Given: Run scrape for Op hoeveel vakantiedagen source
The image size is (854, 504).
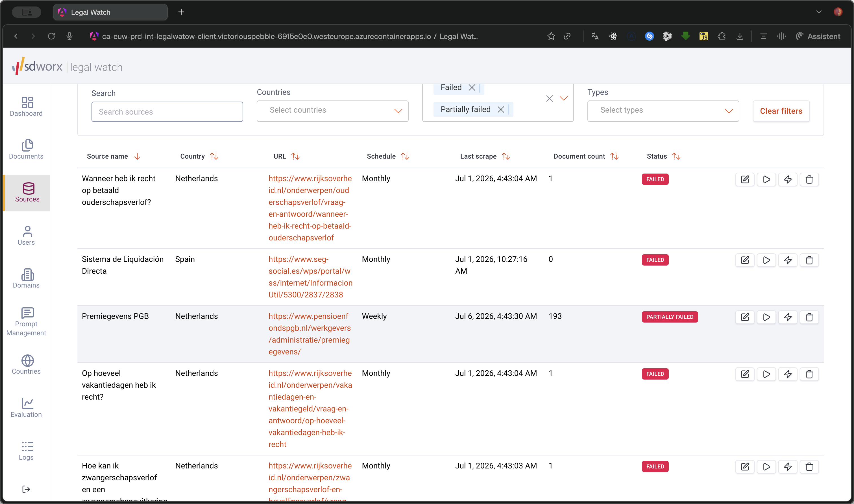Looking at the screenshot, I should pos(766,374).
